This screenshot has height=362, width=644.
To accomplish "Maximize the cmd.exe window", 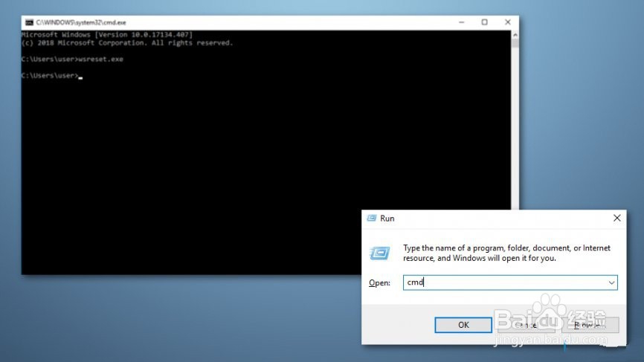I will 485,22.
